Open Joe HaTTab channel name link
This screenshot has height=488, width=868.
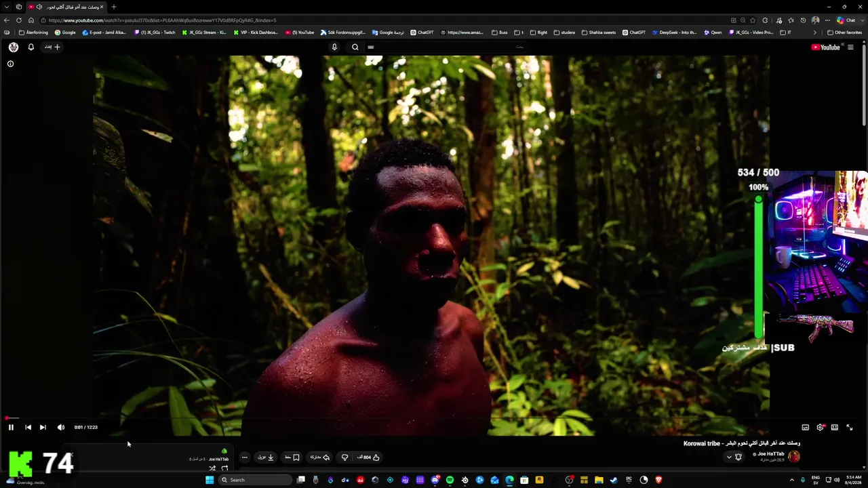tap(771, 454)
